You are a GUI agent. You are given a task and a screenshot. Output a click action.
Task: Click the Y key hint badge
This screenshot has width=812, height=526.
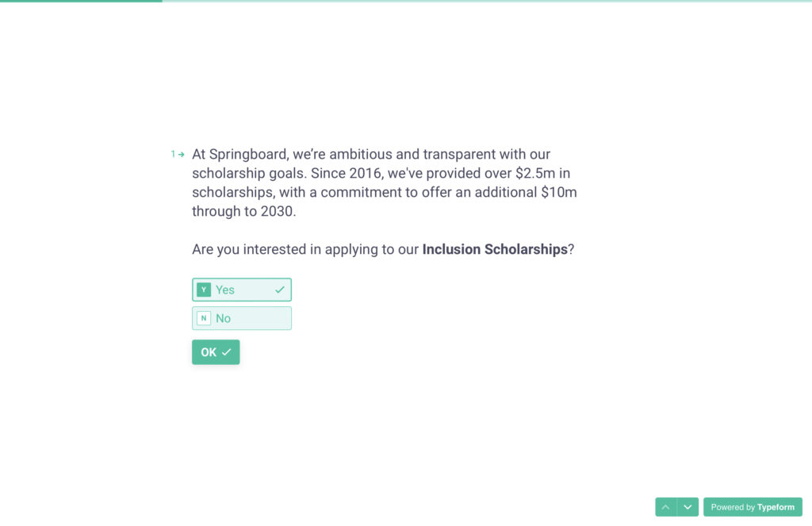click(x=204, y=290)
